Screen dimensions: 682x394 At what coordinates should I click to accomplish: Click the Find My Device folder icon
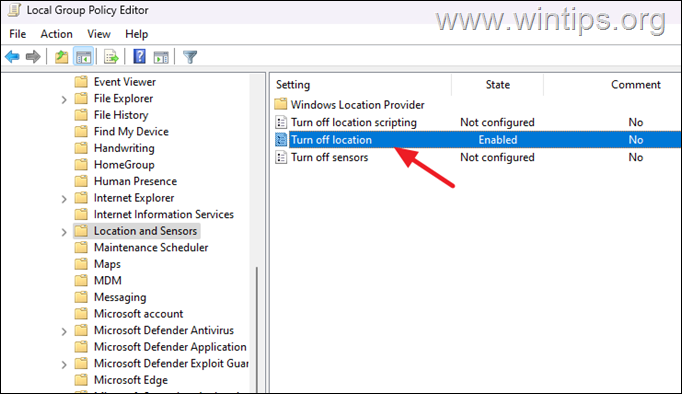(81, 131)
